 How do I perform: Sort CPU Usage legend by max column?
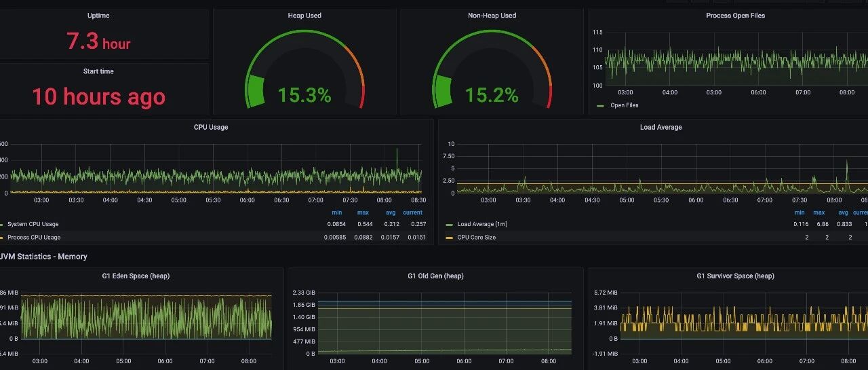tap(363, 212)
